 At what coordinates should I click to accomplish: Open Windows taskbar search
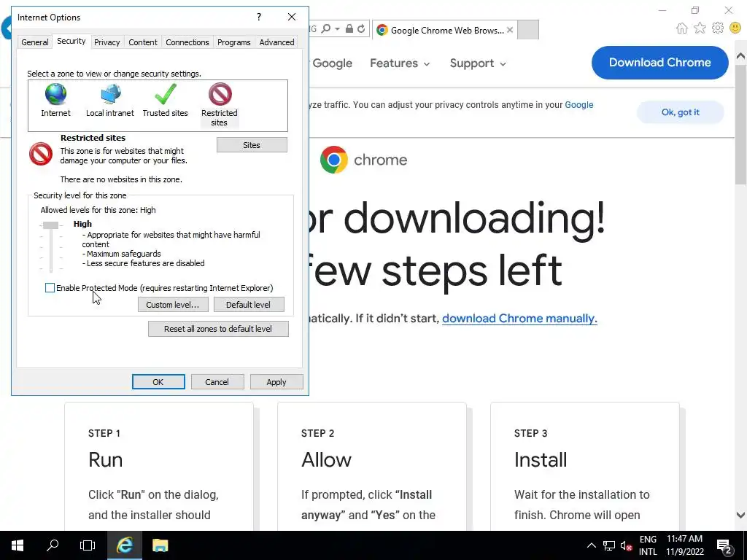point(53,545)
